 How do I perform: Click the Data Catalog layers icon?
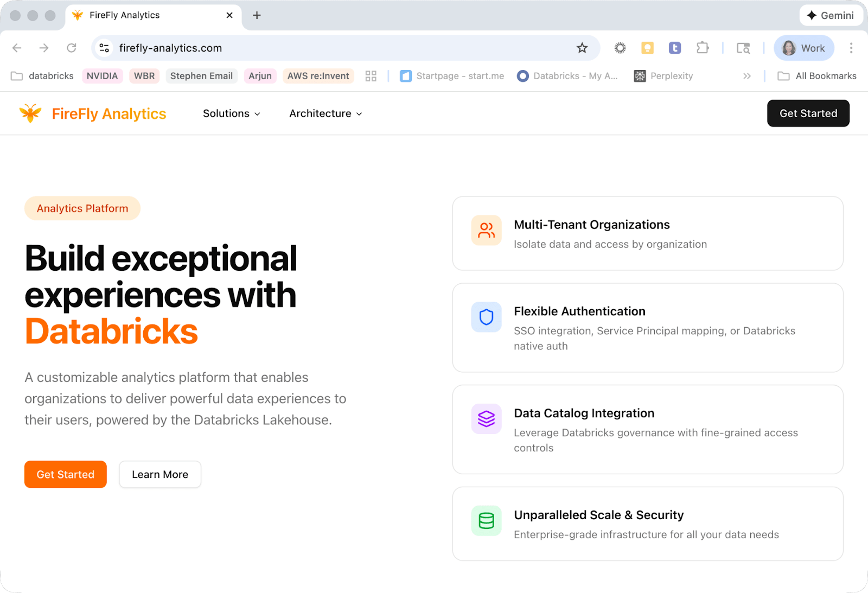pyautogui.click(x=486, y=419)
